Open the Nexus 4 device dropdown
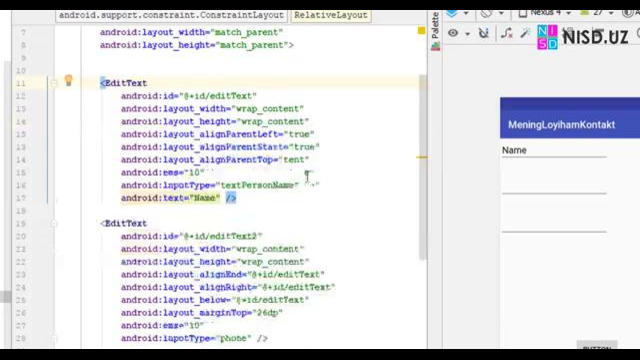The width and height of the screenshot is (640, 360). tap(545, 13)
